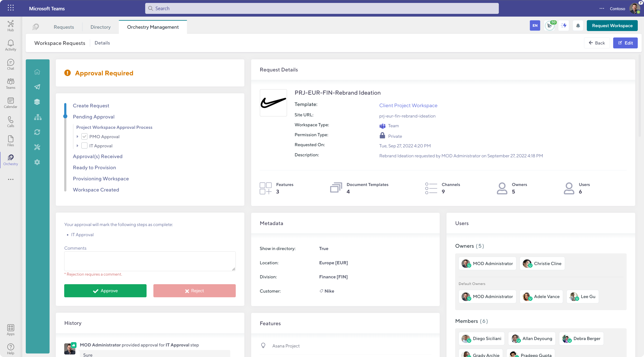Open the EN language selector
Image resolution: width=644 pixels, height=357 pixels.
point(535,25)
